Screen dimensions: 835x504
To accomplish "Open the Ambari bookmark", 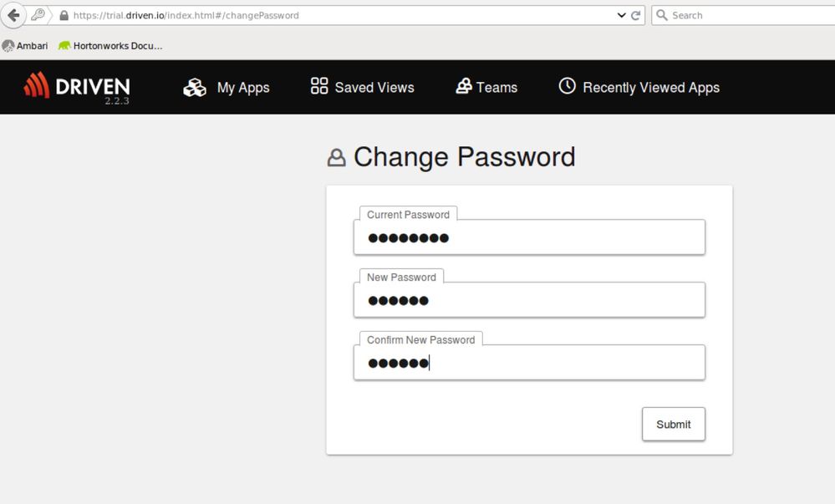I will (x=25, y=46).
